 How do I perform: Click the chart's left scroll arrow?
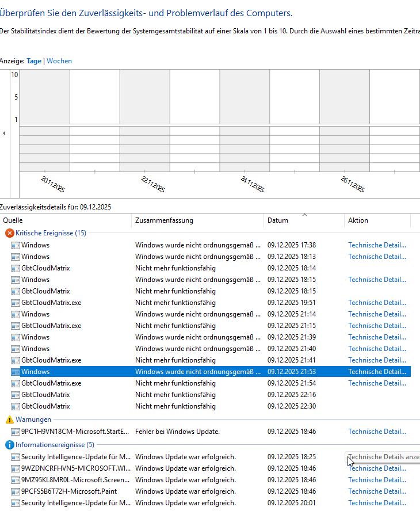coord(4,134)
